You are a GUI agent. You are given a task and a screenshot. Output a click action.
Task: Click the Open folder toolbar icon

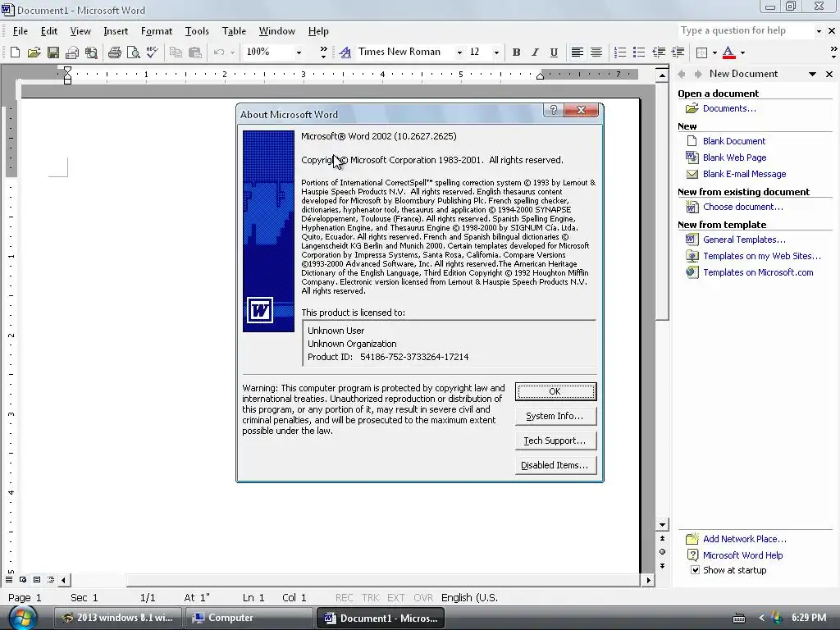click(34, 52)
